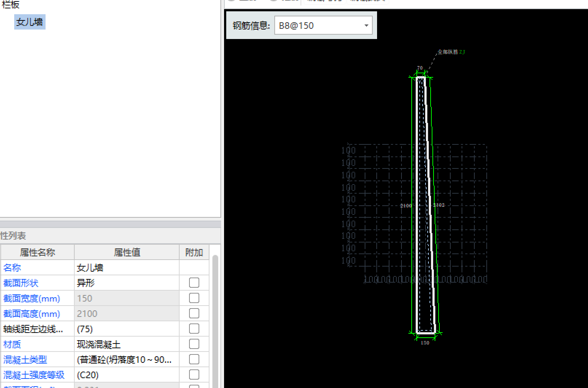
Task: Click the 属性名称 column header
Action: (38, 252)
